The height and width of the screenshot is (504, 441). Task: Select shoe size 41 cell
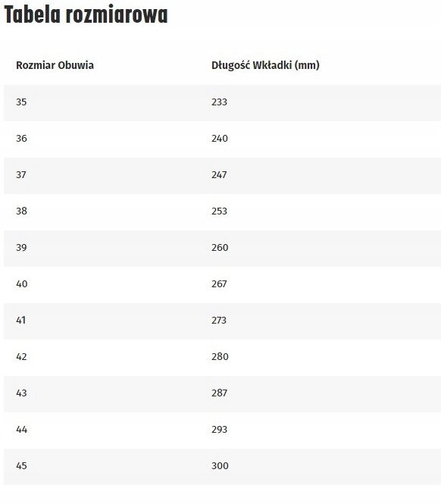(x=21, y=320)
